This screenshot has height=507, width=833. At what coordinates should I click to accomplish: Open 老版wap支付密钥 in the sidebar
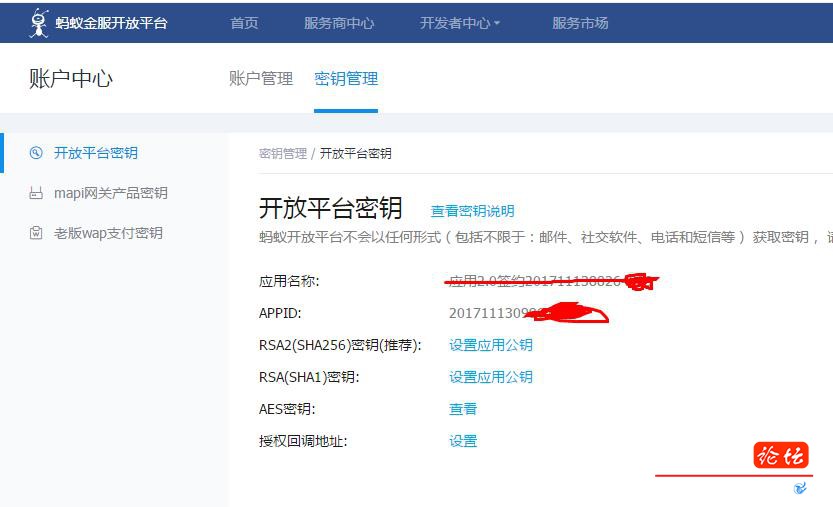coord(108,233)
